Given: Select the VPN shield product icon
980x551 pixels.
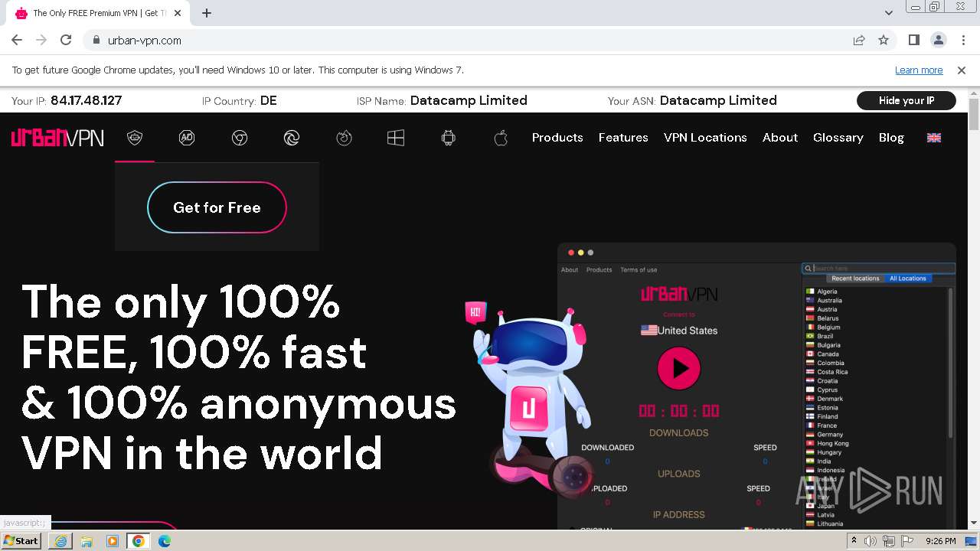Looking at the screenshot, I should tap(135, 138).
